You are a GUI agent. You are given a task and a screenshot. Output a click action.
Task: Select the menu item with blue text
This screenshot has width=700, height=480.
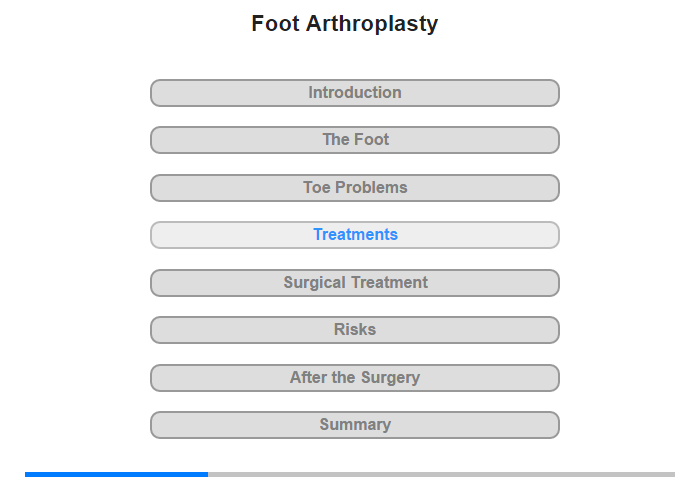point(355,235)
